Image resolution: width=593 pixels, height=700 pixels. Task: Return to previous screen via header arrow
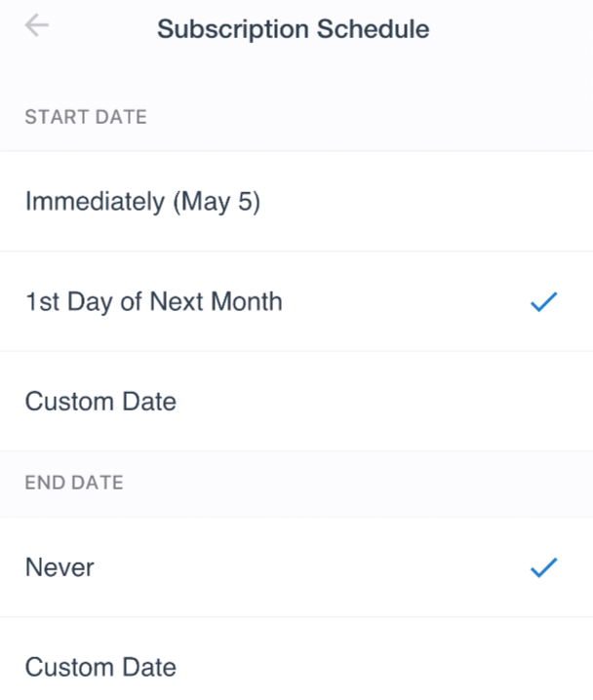coord(37,25)
